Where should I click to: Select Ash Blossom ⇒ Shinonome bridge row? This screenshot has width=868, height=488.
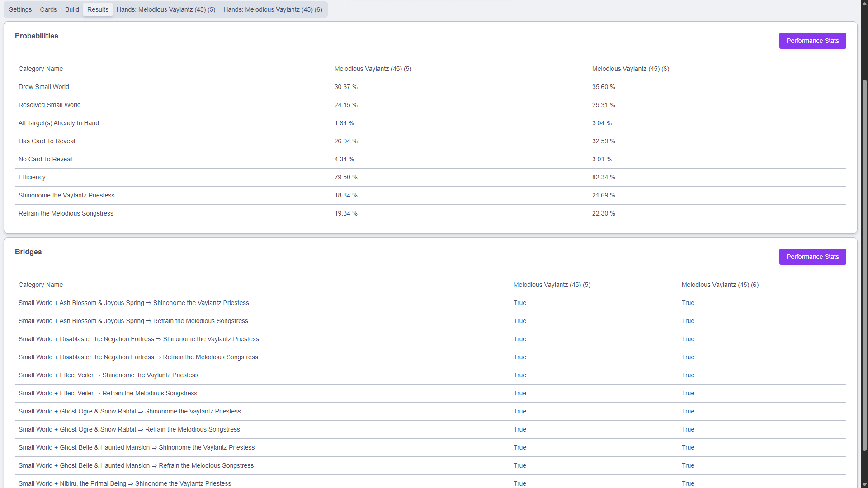click(x=430, y=303)
